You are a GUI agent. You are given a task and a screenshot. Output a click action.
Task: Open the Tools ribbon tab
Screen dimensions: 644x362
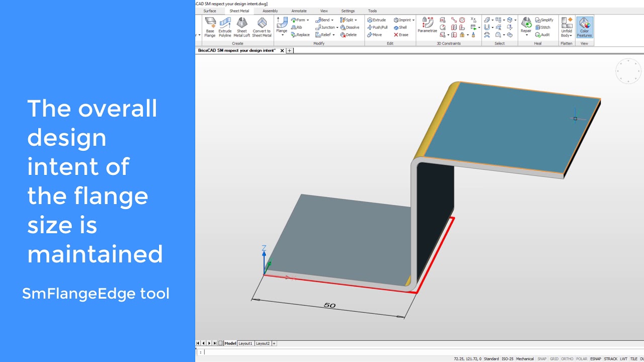[372, 11]
